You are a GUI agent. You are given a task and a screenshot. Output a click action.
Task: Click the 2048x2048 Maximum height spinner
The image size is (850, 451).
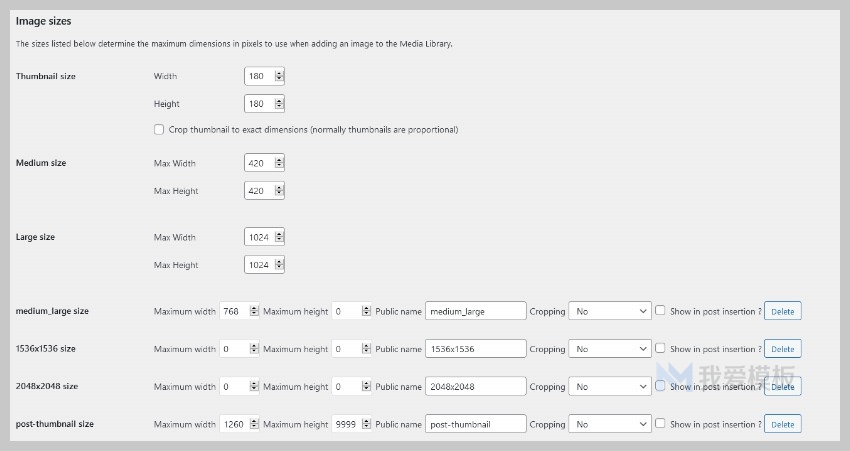[x=366, y=386]
